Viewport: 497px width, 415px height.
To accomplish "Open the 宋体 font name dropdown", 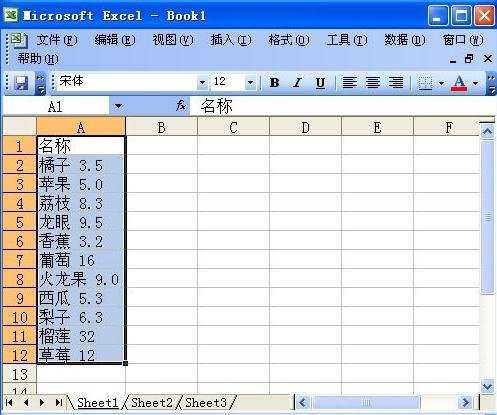I will click(202, 82).
